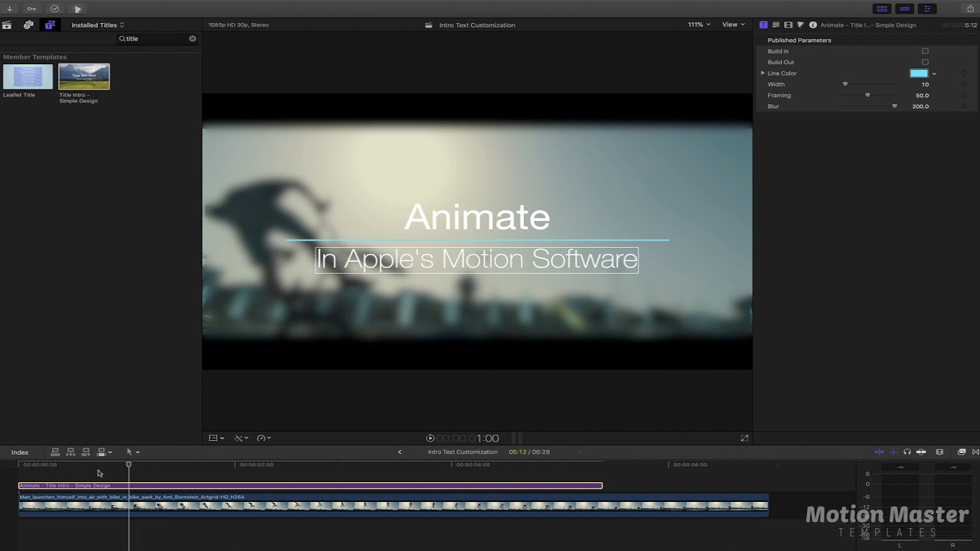Open the Transform tools popup in viewer
Screen dimensions: 980x551
coord(217,439)
